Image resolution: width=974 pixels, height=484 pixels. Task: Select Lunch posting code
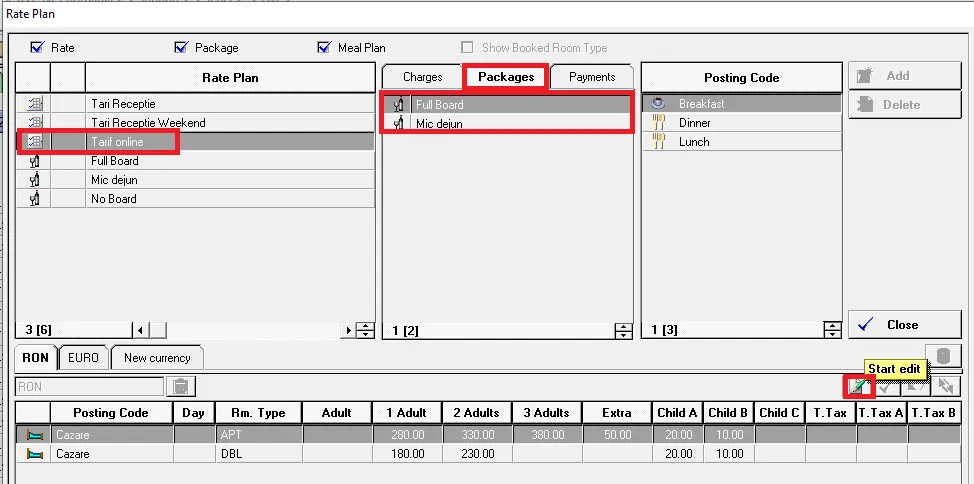point(742,142)
